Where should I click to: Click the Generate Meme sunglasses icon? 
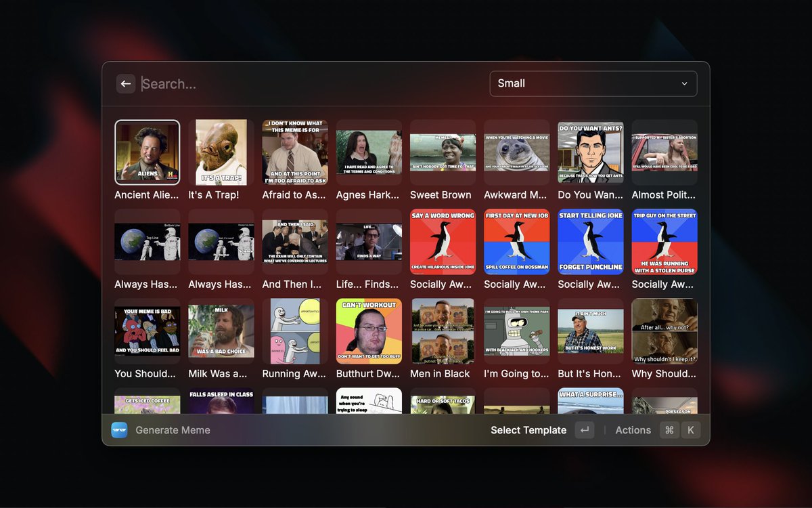119,430
